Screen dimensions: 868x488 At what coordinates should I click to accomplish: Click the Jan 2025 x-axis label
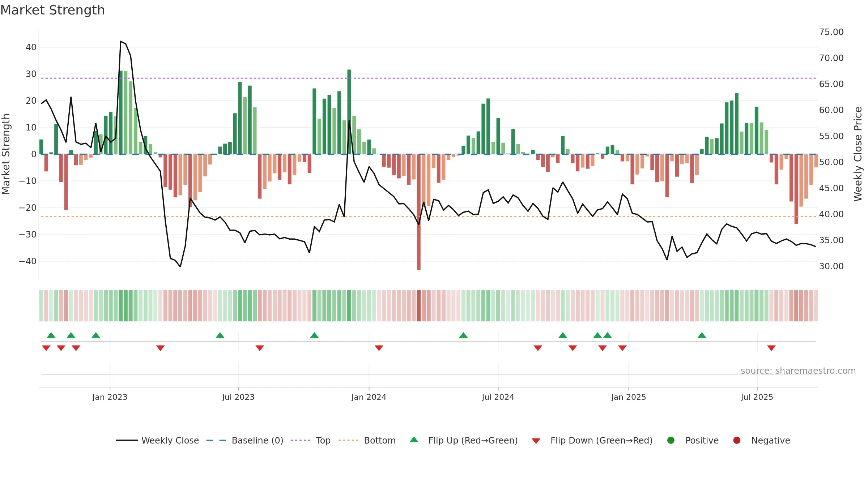click(629, 397)
